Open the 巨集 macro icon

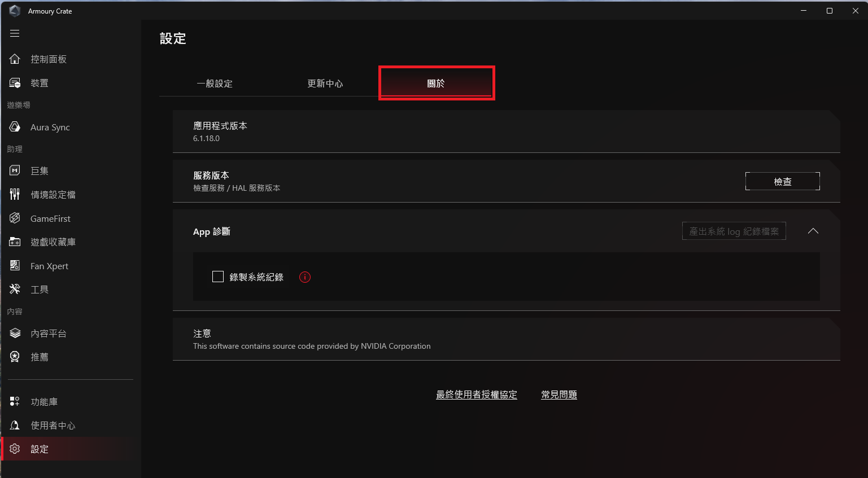pos(15,170)
